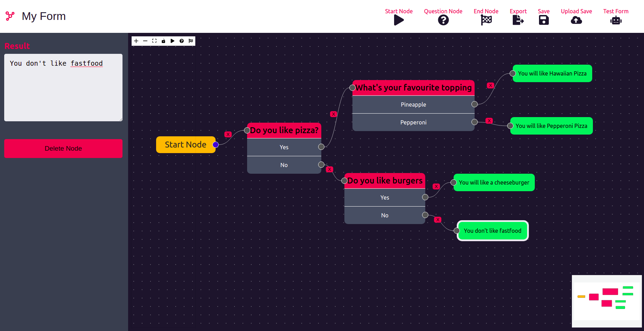
Task: Click No option in burgers question
Action: 385,215
